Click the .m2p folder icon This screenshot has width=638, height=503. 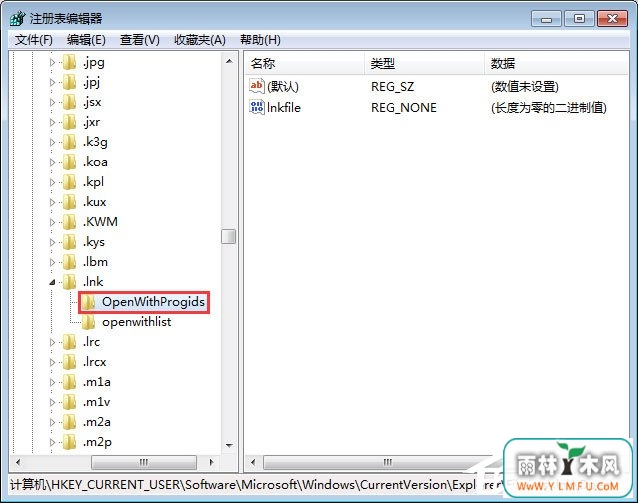69,442
